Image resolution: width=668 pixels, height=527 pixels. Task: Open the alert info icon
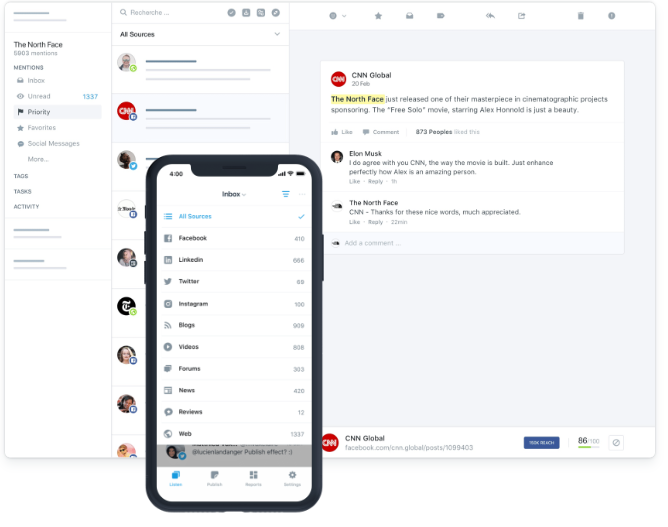click(x=611, y=16)
